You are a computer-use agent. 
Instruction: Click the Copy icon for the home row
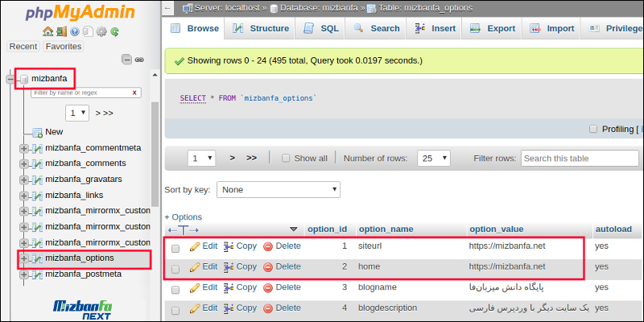229,267
